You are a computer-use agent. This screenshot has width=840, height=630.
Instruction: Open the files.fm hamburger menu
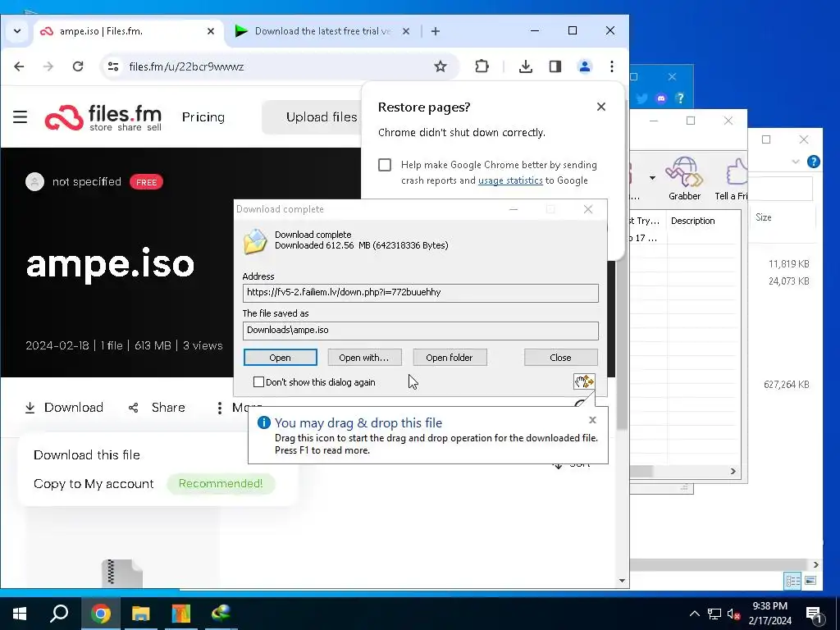point(21,116)
